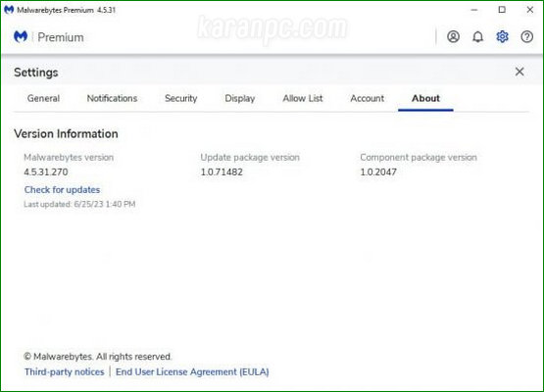Image resolution: width=544 pixels, height=392 pixels.
Task: Open the account profile icon
Action: click(x=453, y=36)
